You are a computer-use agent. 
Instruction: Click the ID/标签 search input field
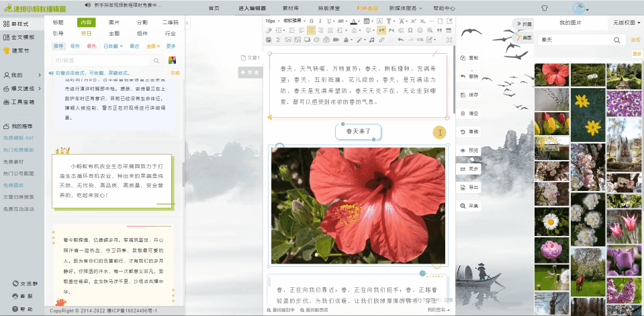pyautogui.click(x=101, y=61)
